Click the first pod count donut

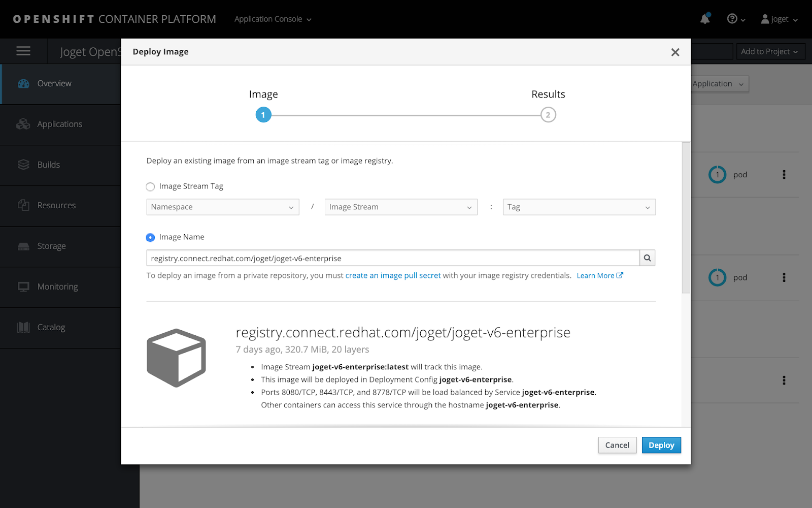tap(717, 175)
